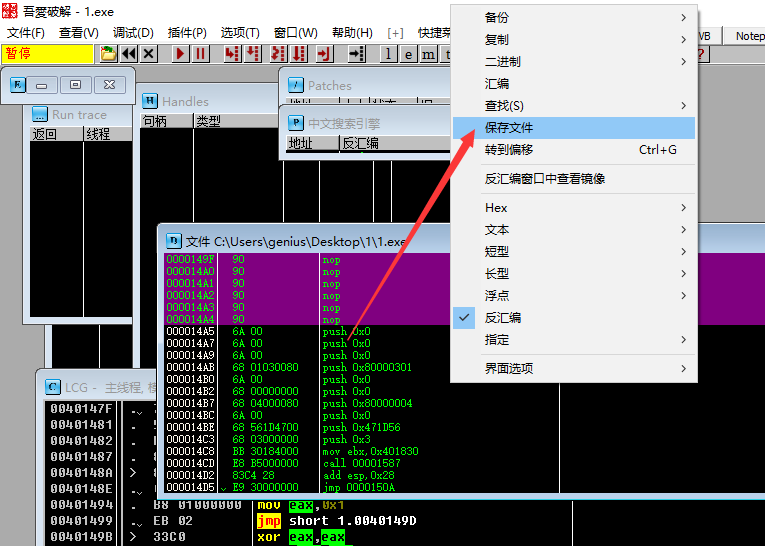Open the 调试(D) menu
765x546 pixels.
coord(133,33)
